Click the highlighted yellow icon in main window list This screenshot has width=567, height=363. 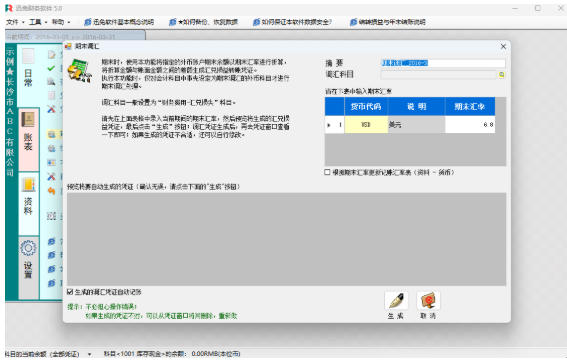click(52, 134)
